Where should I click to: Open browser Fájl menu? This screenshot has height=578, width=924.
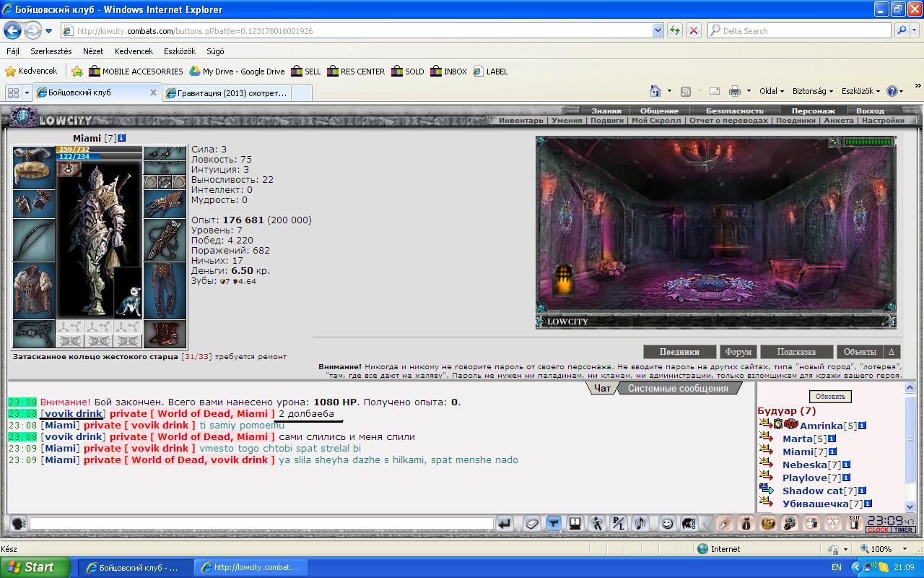point(13,51)
